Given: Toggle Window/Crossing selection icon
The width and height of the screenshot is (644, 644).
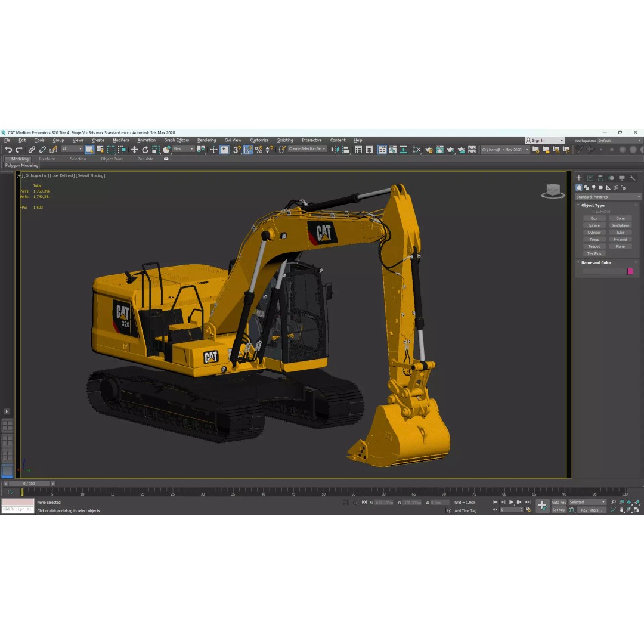Looking at the screenshot, I should tap(122, 150).
